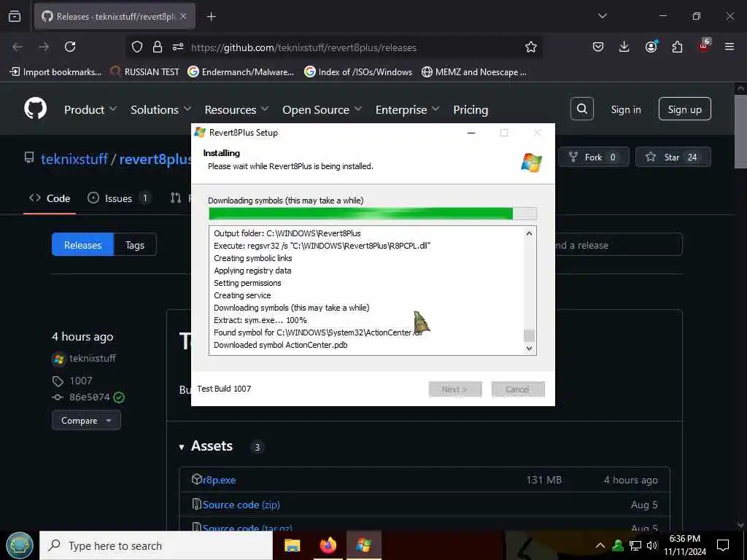The width and height of the screenshot is (747, 560).
Task: Click the Type here to search box
Action: click(x=156, y=545)
